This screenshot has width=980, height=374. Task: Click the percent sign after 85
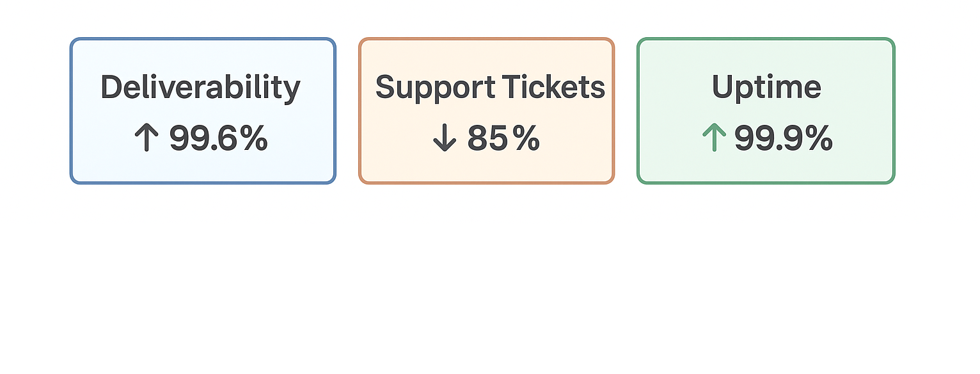pyautogui.click(x=526, y=138)
